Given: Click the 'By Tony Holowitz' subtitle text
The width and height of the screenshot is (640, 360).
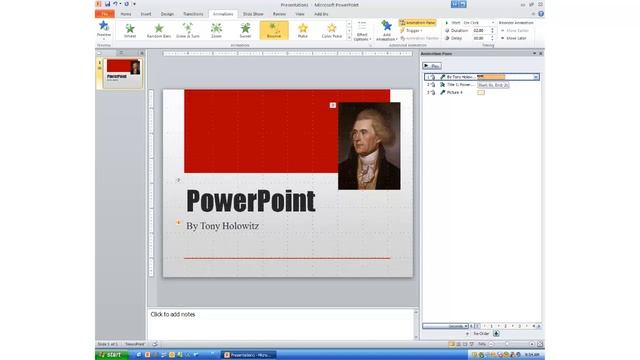Looking at the screenshot, I should pyautogui.click(x=222, y=226).
